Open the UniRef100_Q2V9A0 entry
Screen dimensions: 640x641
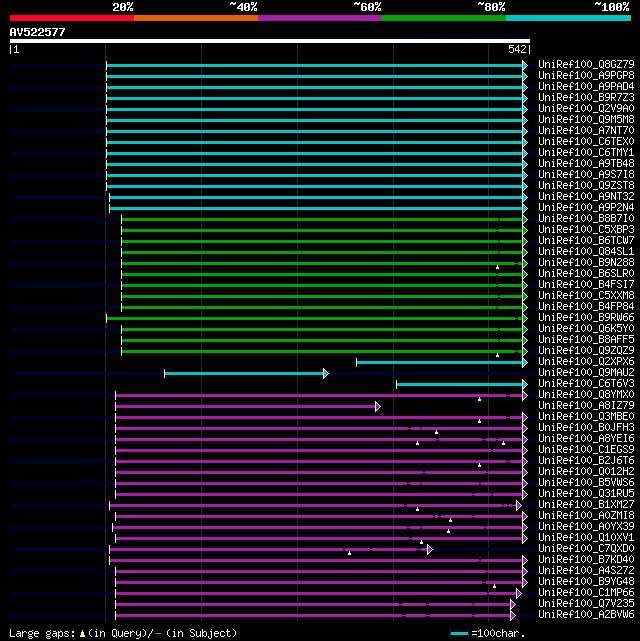click(586, 109)
